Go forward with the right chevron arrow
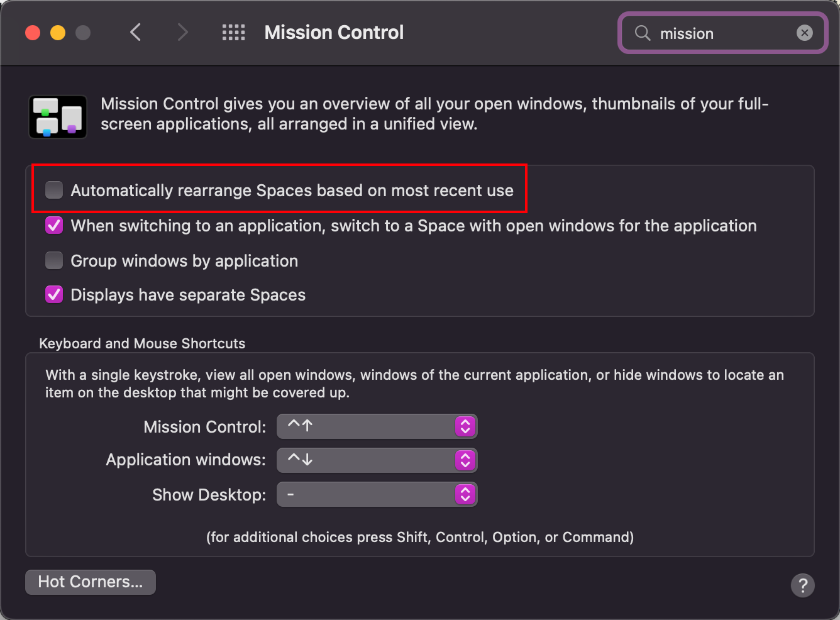Image resolution: width=840 pixels, height=620 pixels. [182, 32]
